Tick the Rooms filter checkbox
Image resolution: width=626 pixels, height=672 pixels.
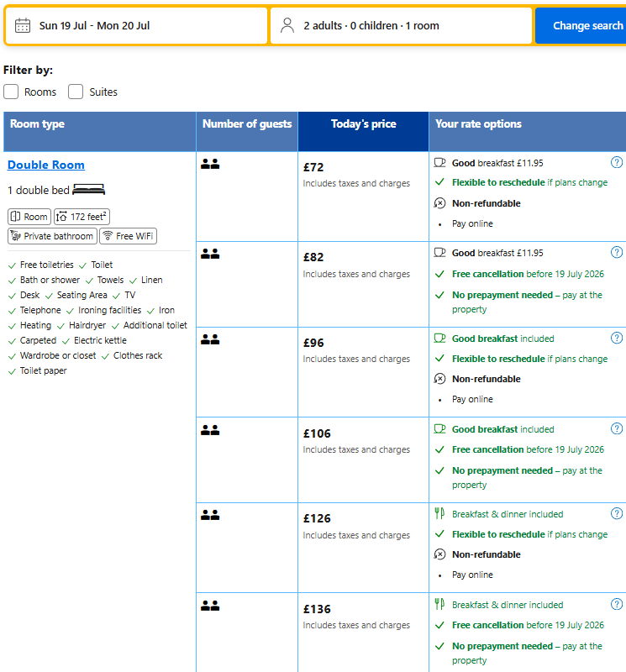click(x=11, y=92)
